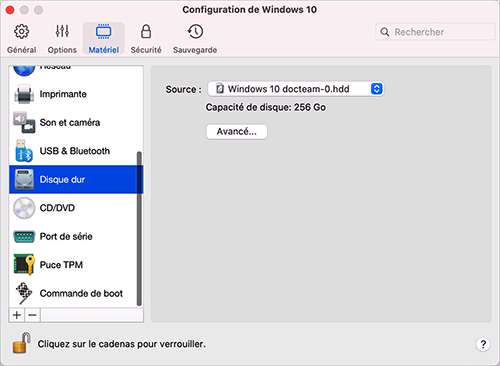The height and width of the screenshot is (366, 500).
Task: Add a device with the plus button
Action: click(17, 315)
